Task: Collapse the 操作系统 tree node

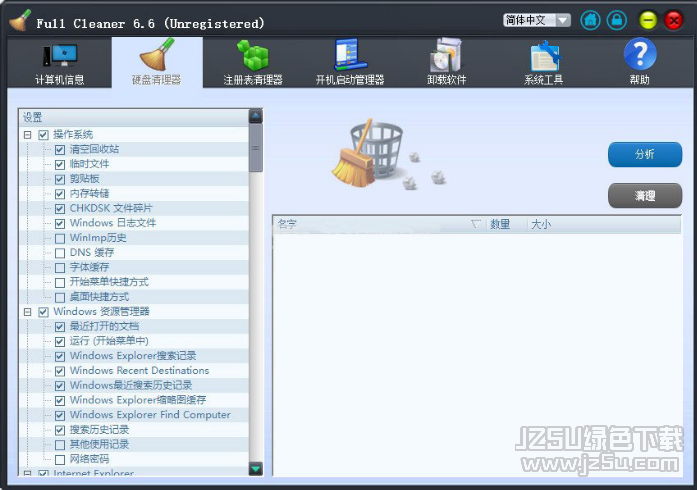Action: [x=28, y=135]
